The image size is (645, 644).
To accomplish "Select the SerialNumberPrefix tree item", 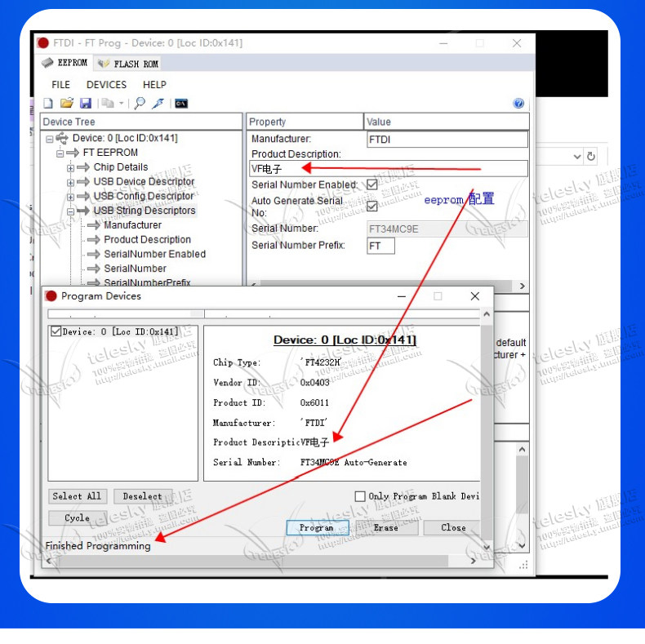I will (x=147, y=282).
